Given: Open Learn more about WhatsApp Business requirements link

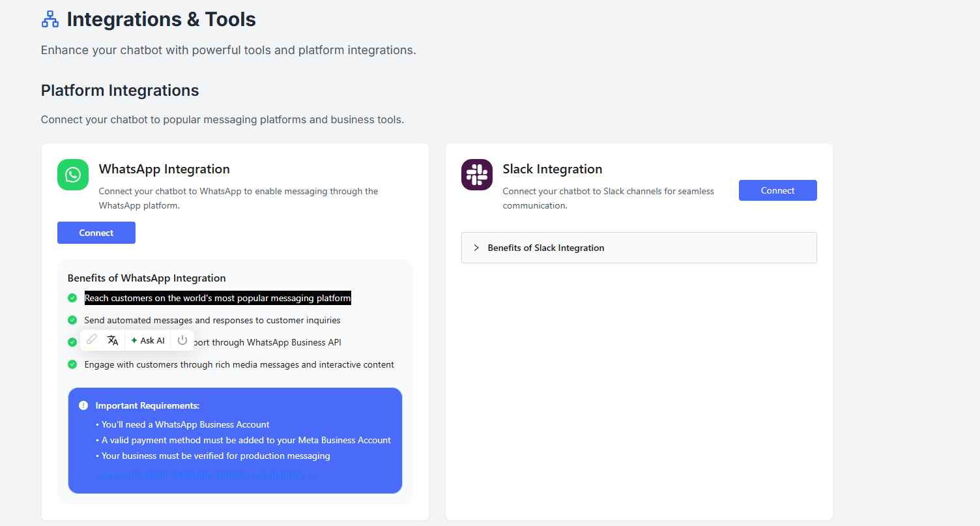Looking at the screenshot, I should [205, 475].
